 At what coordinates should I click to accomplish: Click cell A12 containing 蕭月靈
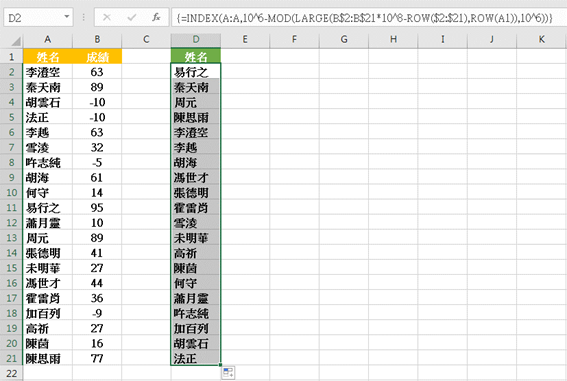[48, 223]
